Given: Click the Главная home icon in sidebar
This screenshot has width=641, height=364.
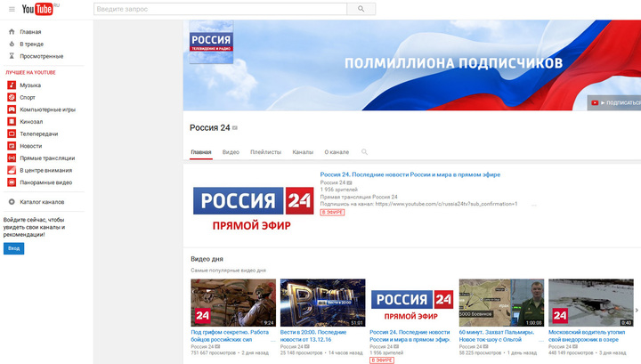Looking at the screenshot, I should pyautogui.click(x=12, y=31).
